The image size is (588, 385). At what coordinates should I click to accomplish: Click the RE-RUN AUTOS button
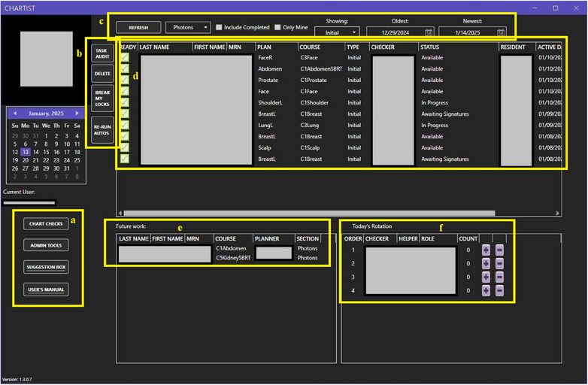click(102, 130)
